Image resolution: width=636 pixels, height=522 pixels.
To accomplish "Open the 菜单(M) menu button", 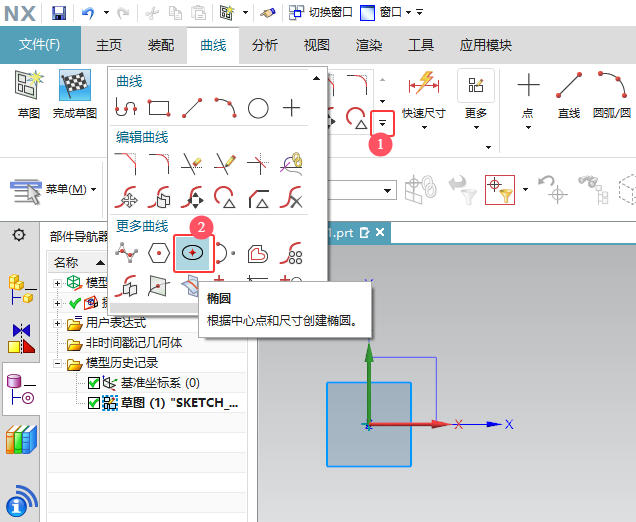I will (53, 190).
